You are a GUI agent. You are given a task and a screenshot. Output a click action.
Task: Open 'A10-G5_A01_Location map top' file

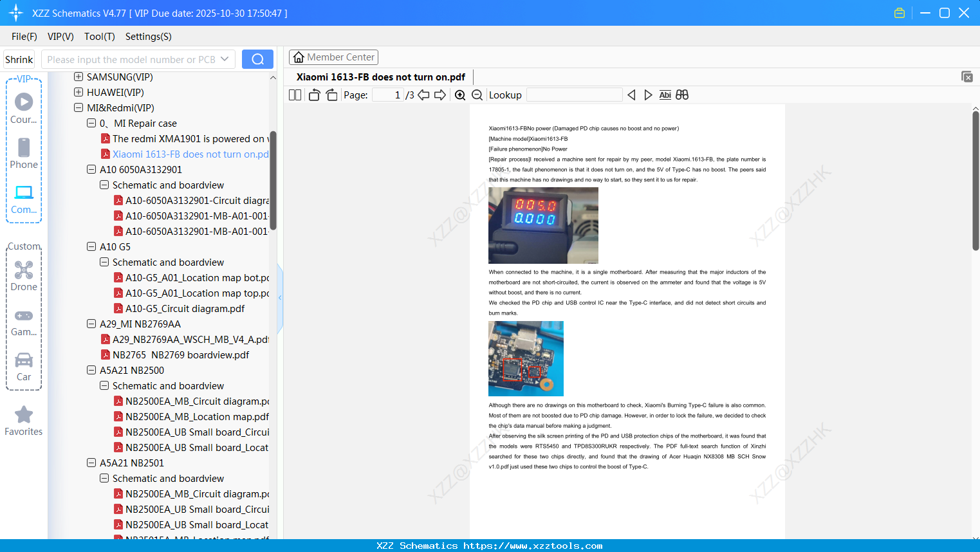198,293
